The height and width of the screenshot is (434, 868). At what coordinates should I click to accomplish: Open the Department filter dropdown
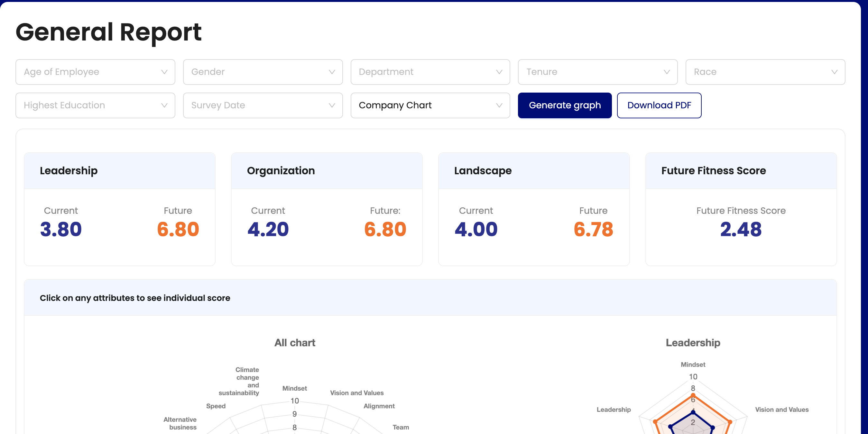430,72
